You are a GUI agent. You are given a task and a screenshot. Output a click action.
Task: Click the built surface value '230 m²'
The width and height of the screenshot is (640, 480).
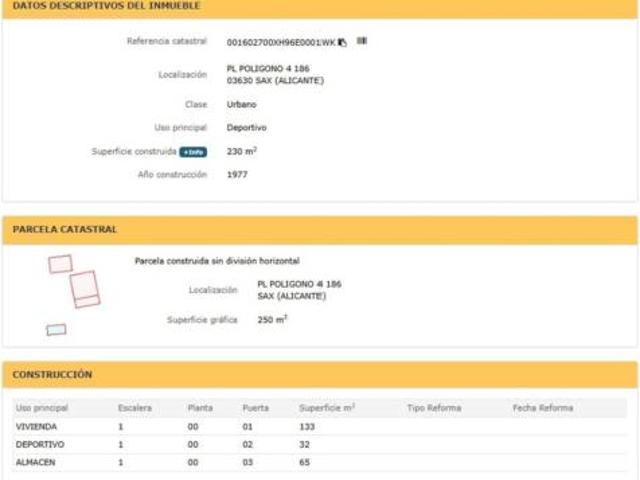pos(242,151)
